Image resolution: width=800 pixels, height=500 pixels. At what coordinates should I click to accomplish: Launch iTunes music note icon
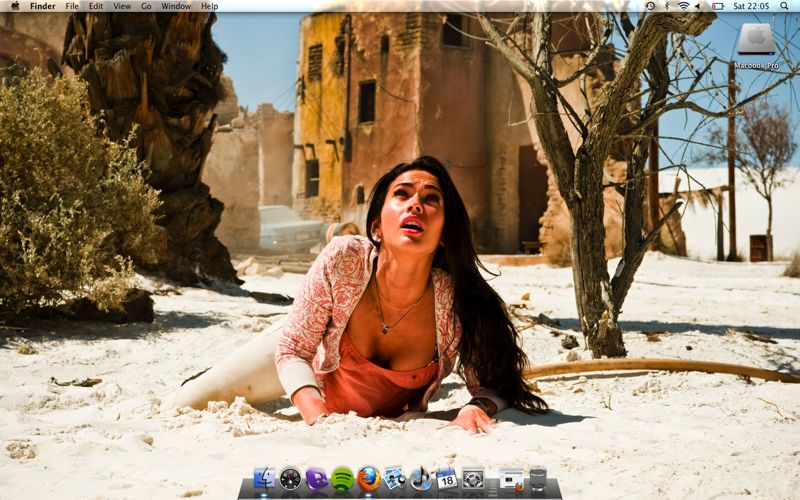click(x=421, y=479)
